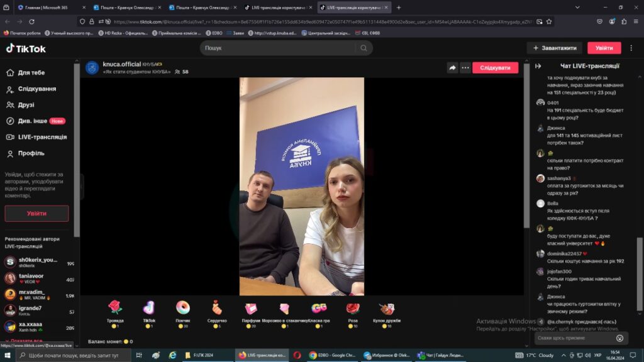Open the HD Rezka bookmark

coord(123,33)
